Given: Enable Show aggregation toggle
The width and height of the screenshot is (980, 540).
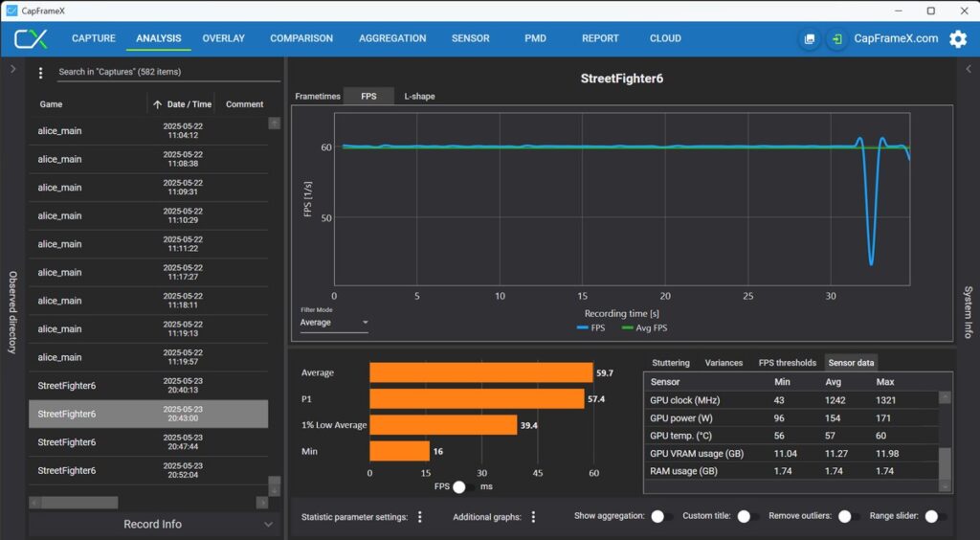Looking at the screenshot, I should 661,516.
